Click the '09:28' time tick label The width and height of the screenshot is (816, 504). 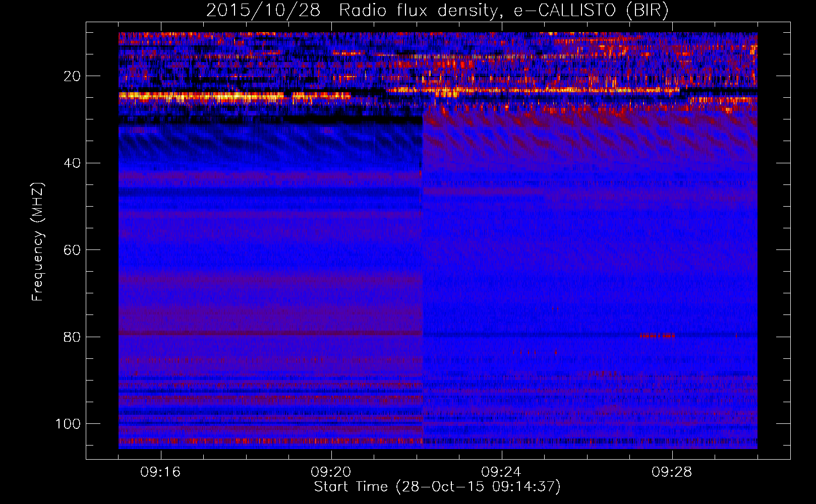click(672, 472)
